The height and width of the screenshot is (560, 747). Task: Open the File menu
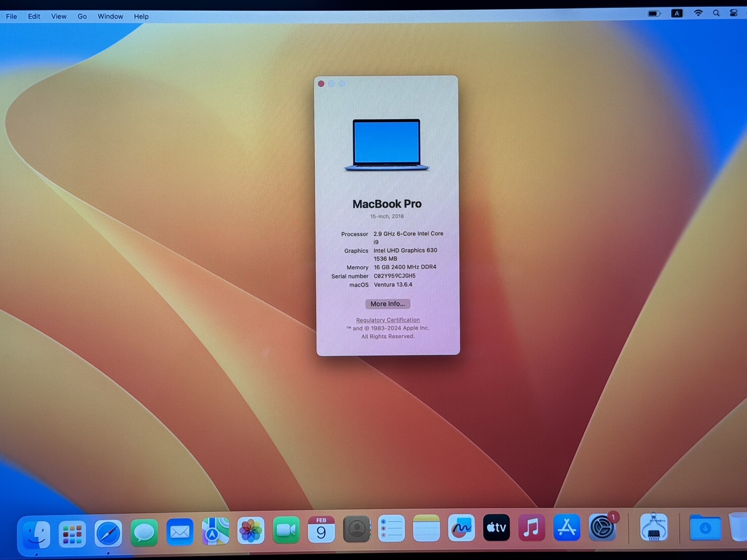12,17
